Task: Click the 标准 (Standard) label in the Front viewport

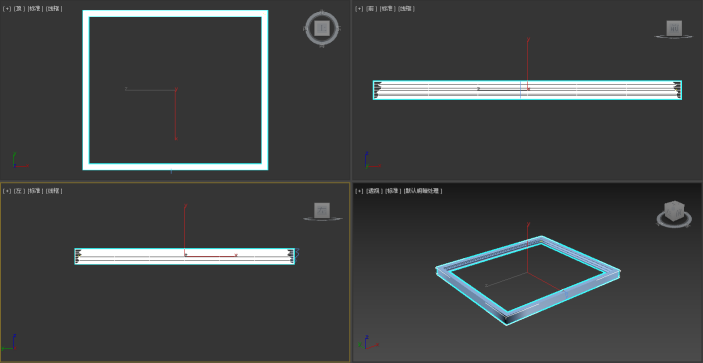Action: coord(388,9)
